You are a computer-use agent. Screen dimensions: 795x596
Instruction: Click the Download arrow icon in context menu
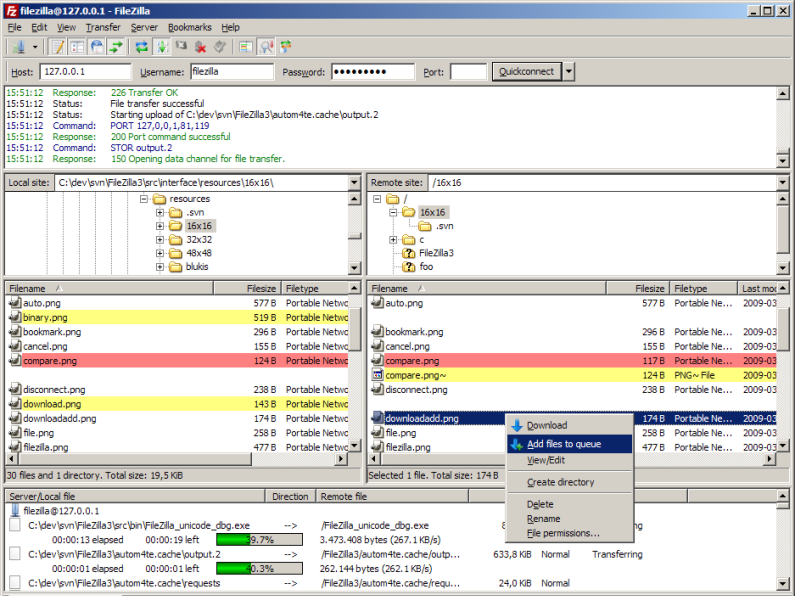pos(517,426)
